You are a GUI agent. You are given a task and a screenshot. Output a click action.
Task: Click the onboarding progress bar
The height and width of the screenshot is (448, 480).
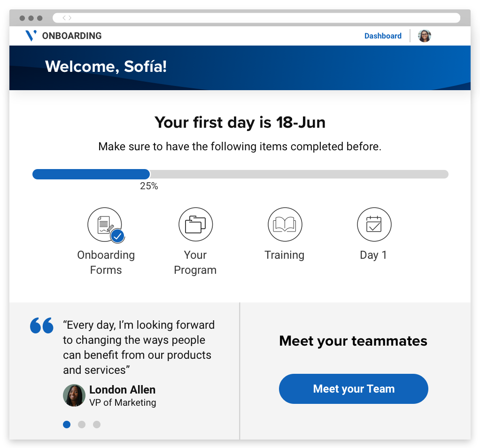tap(240, 174)
